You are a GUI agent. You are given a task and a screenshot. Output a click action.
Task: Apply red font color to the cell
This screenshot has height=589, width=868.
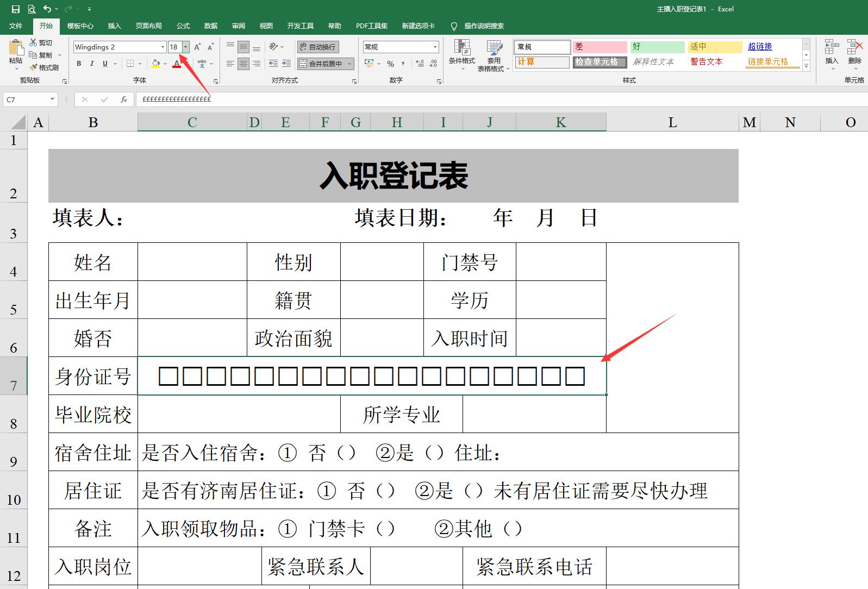(177, 64)
